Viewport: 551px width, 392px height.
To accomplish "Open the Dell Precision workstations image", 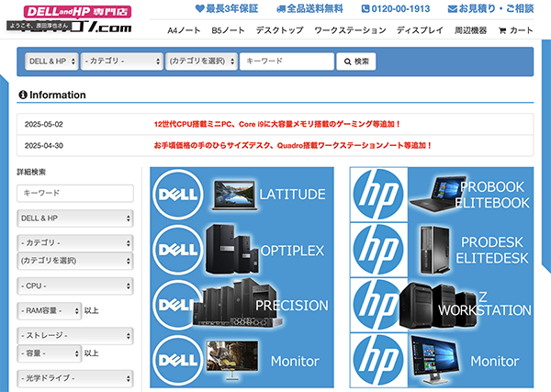I will point(238,303).
